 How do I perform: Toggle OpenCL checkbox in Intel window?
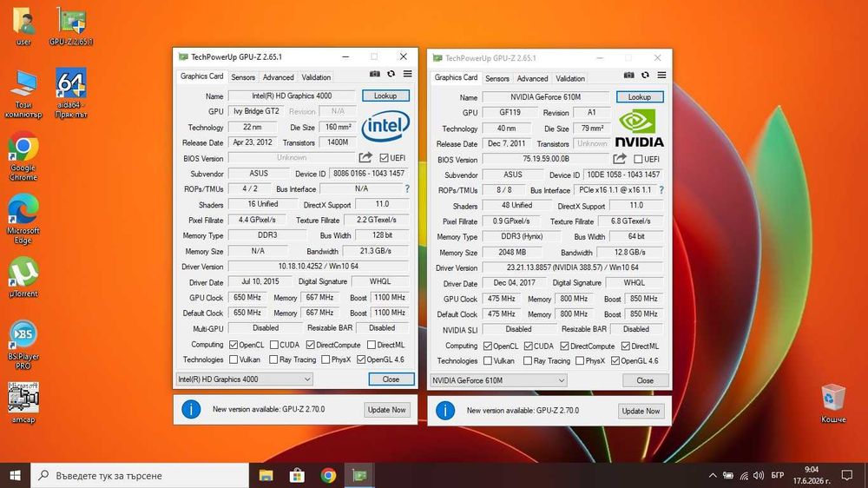coord(233,345)
